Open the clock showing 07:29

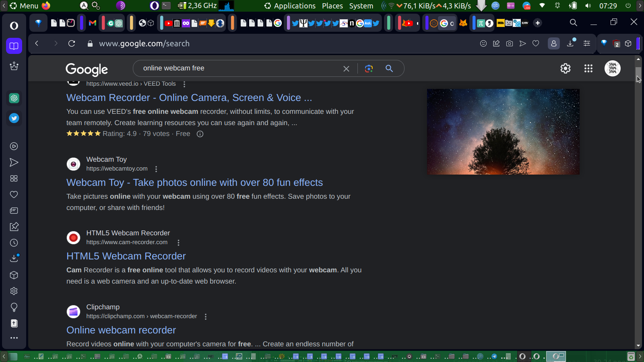click(608, 6)
